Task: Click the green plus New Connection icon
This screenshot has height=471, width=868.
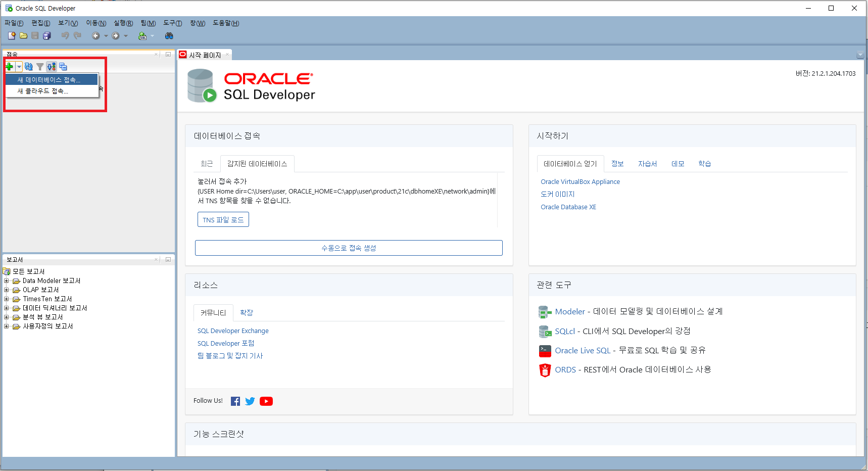Action: pos(10,67)
